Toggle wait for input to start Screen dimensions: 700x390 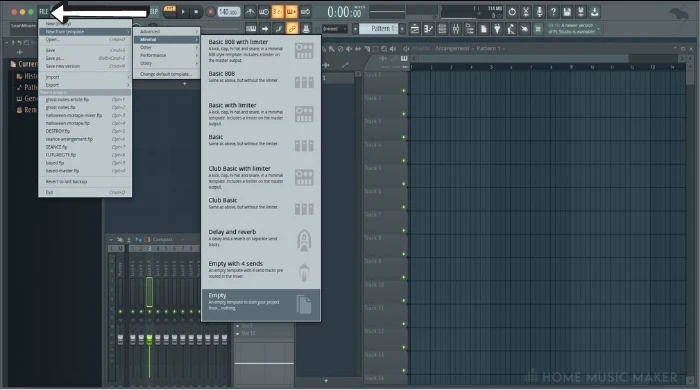point(264,12)
